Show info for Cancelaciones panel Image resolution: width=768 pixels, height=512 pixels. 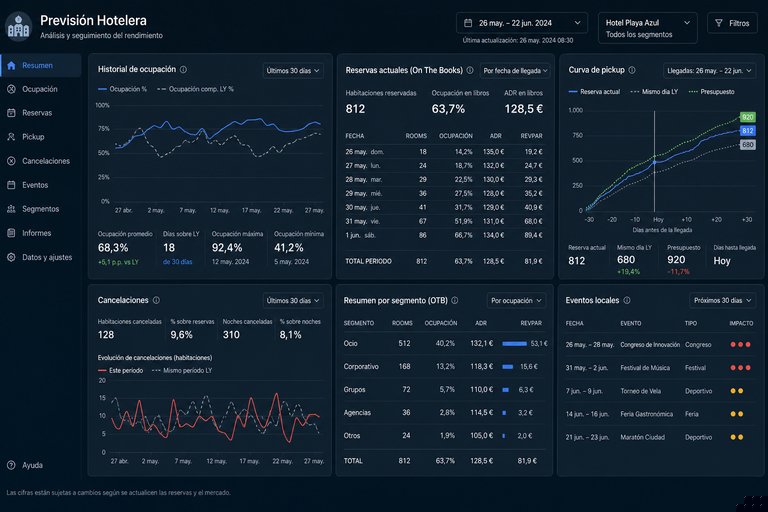pyautogui.click(x=156, y=300)
